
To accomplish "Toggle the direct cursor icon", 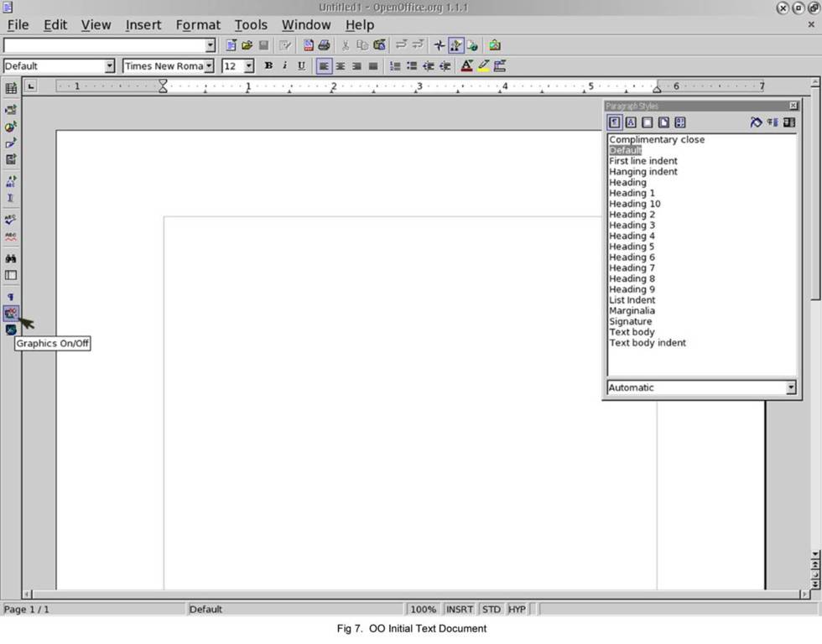I will (x=11, y=198).
